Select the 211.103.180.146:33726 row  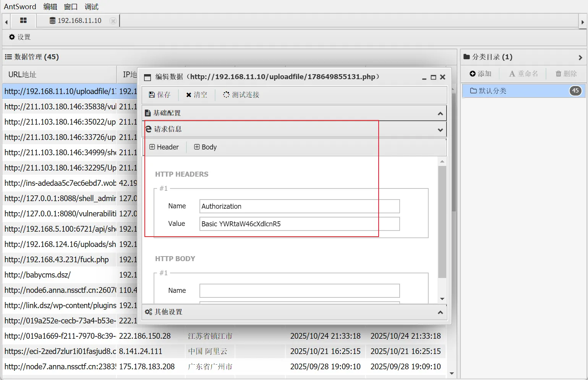click(x=70, y=137)
